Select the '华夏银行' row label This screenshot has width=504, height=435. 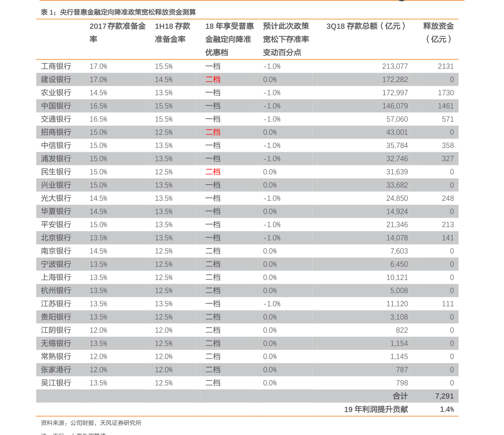click(x=56, y=211)
